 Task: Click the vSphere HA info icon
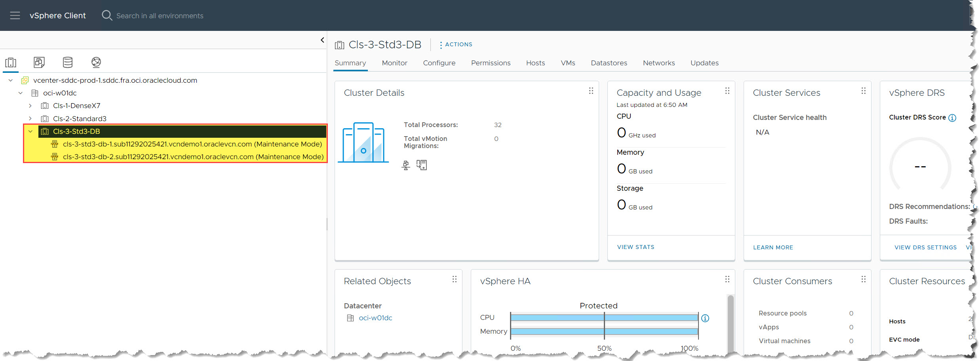coord(705,318)
